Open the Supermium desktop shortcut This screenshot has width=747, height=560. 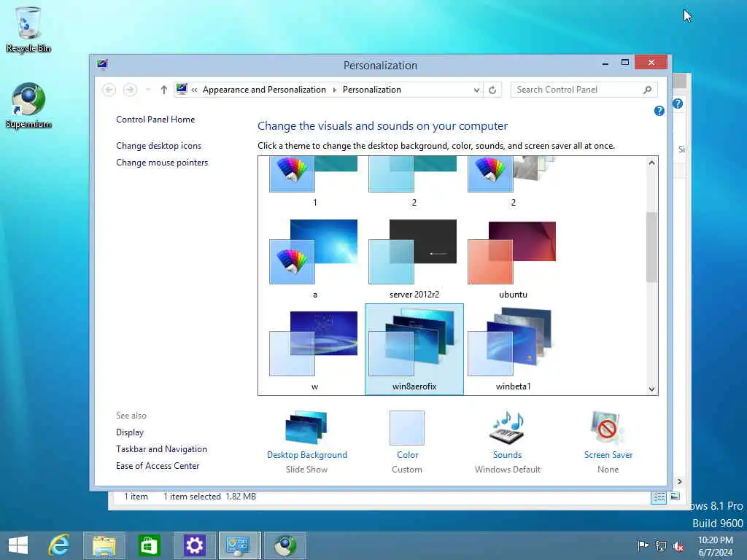tap(28, 106)
